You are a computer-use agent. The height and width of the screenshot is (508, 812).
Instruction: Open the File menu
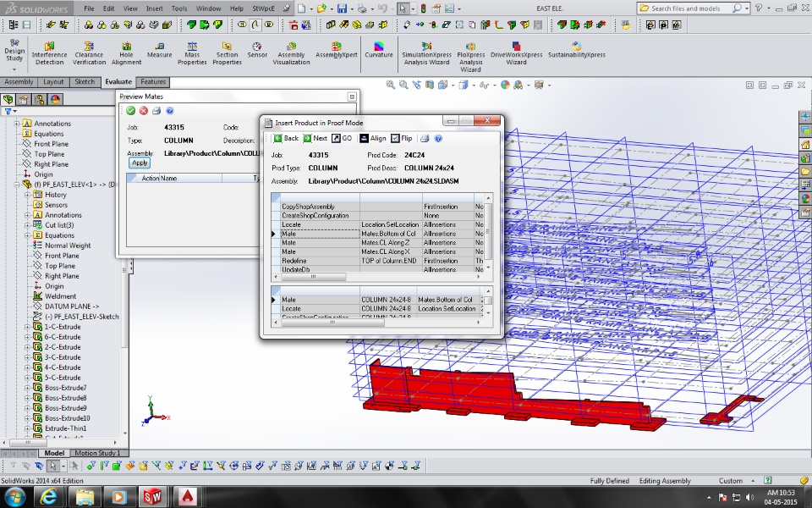pyautogui.click(x=89, y=8)
